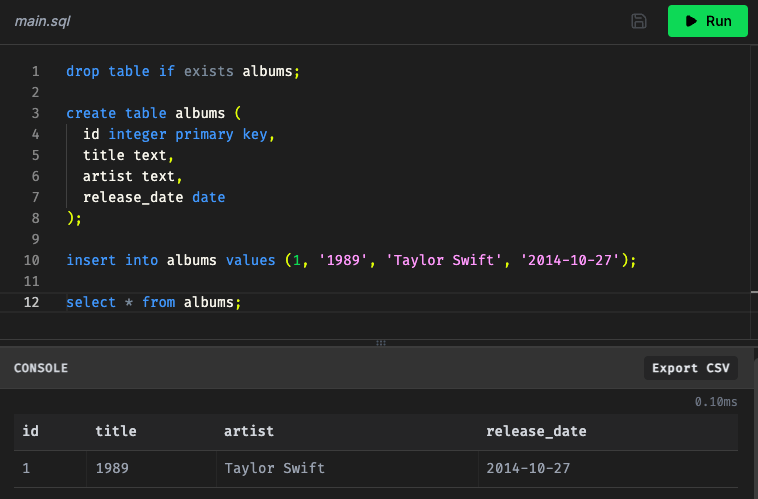Click the release_date column header
The image size is (758, 499).
[536, 431]
